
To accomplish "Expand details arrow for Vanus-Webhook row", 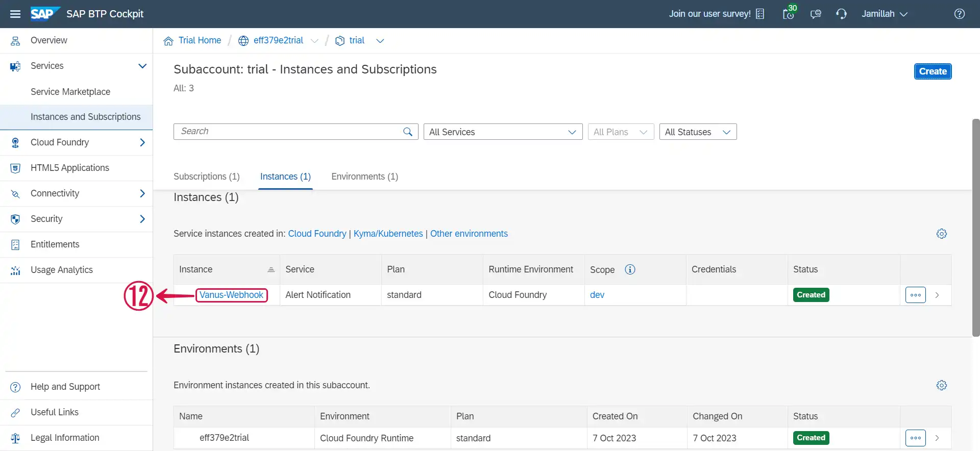I will coord(937,295).
